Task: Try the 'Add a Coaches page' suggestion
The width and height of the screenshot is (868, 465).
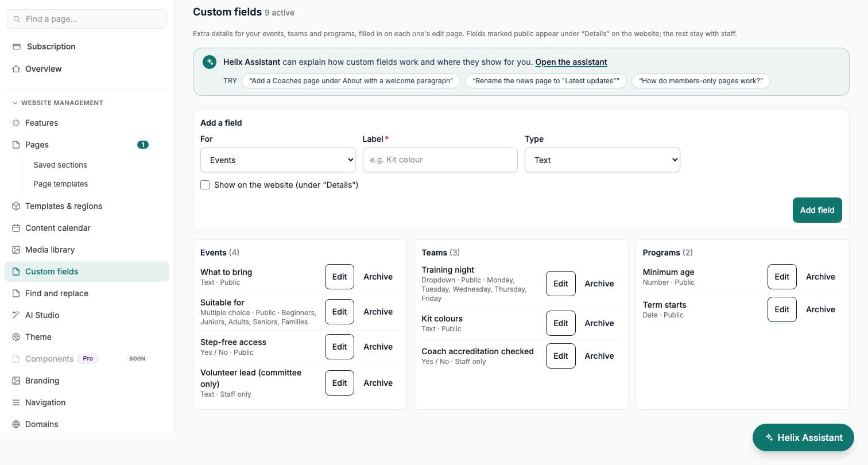Action: pos(351,81)
